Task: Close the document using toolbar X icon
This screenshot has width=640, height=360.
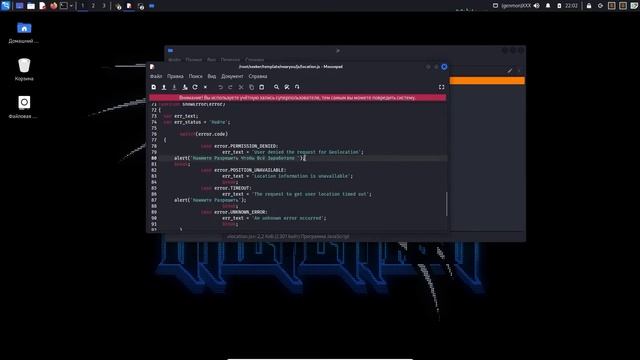Action: click(205, 87)
